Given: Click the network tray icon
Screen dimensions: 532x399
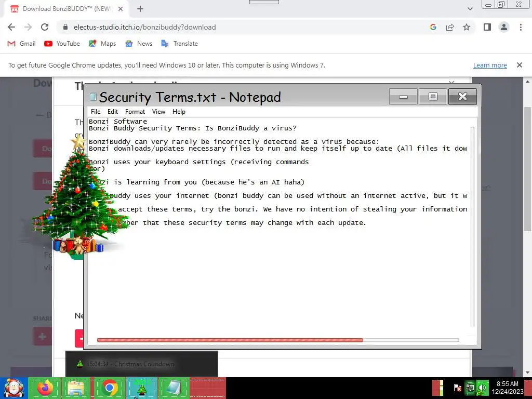Looking at the screenshot, I should point(470,388).
